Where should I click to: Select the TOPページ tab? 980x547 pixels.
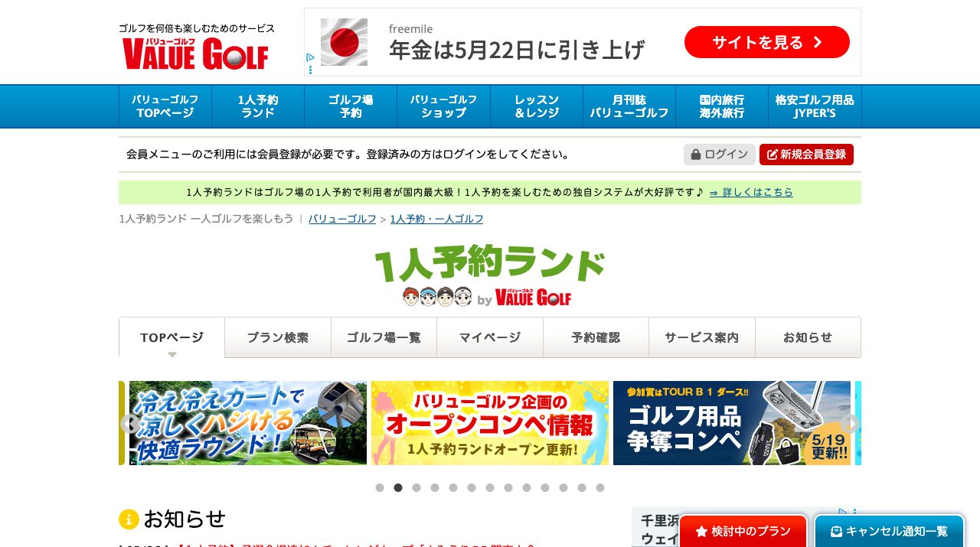point(172,337)
